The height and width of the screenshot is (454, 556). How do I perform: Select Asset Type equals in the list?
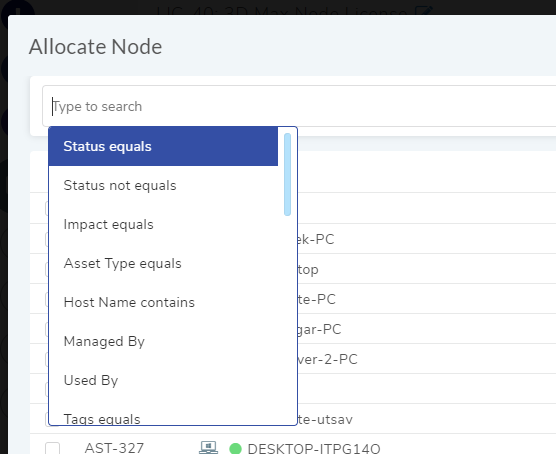click(163, 264)
